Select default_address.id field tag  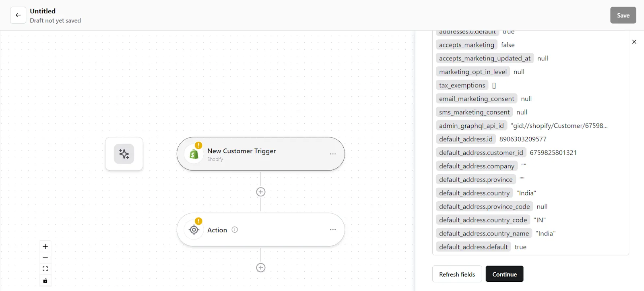(466, 139)
